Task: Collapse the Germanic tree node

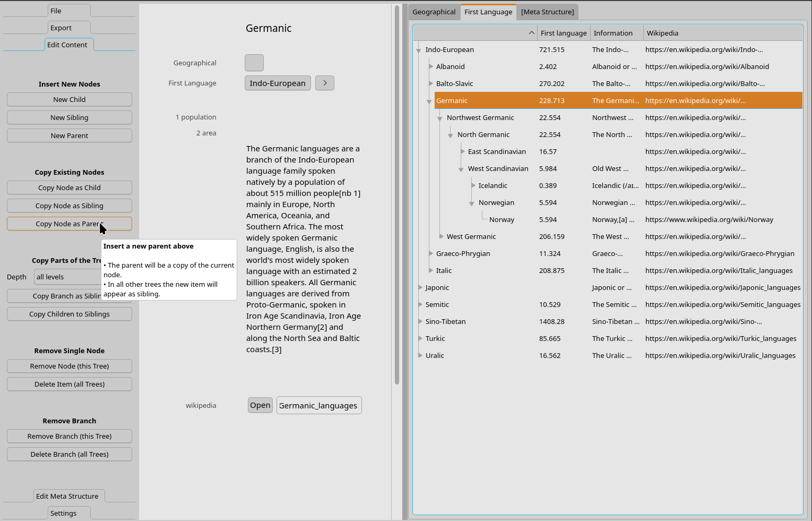Action: point(429,101)
